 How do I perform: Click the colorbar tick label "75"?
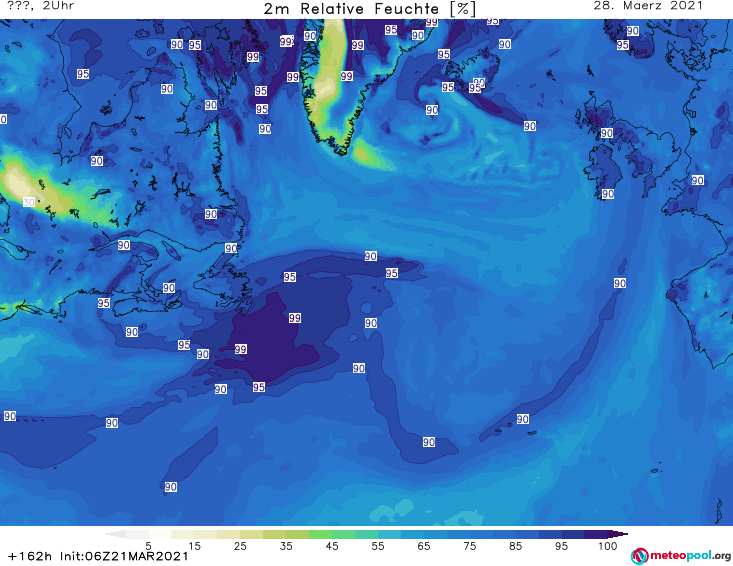coord(469,546)
